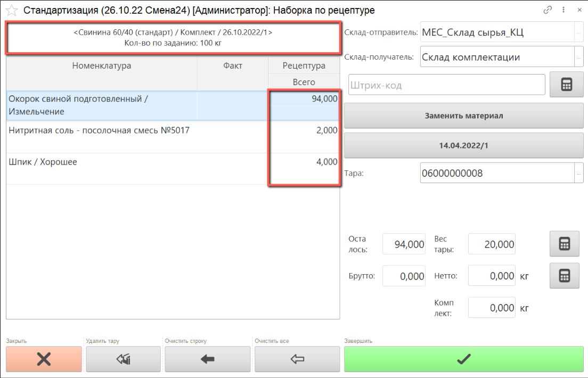
Task: Click Заменить материал button
Action: tap(463, 116)
